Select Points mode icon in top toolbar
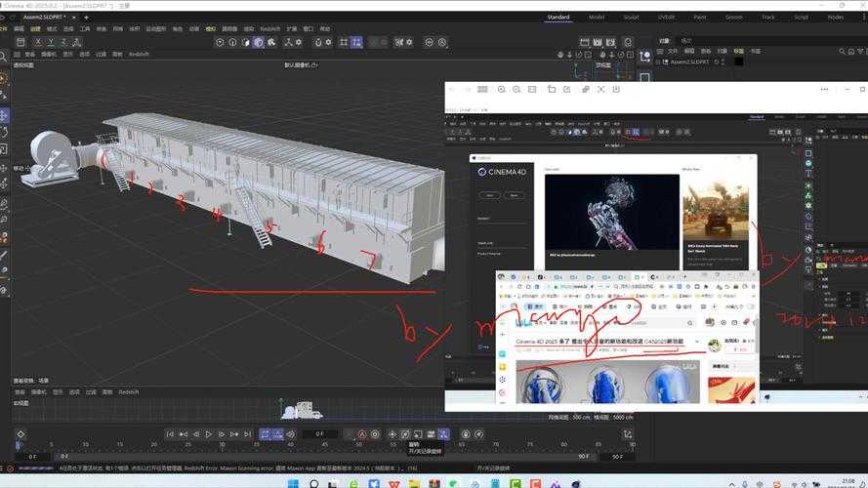This screenshot has width=868, height=488. 220,42
